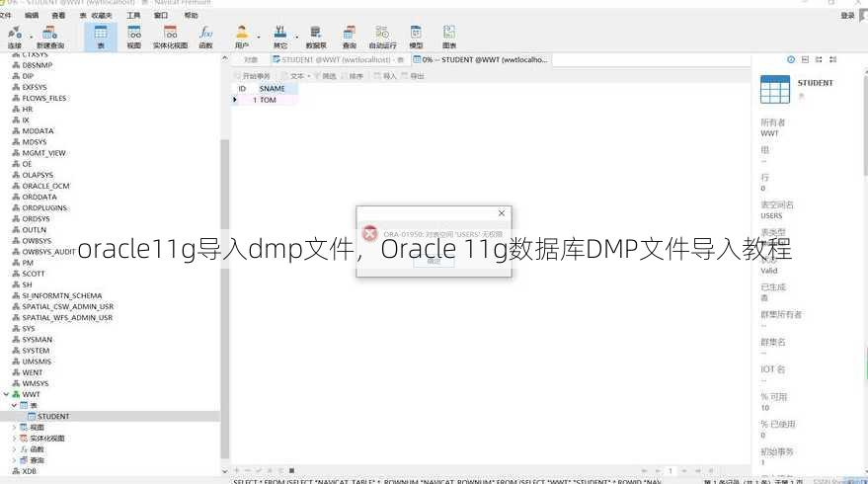Click the 筛选 filter button
The width and height of the screenshot is (868, 484).
point(326,76)
